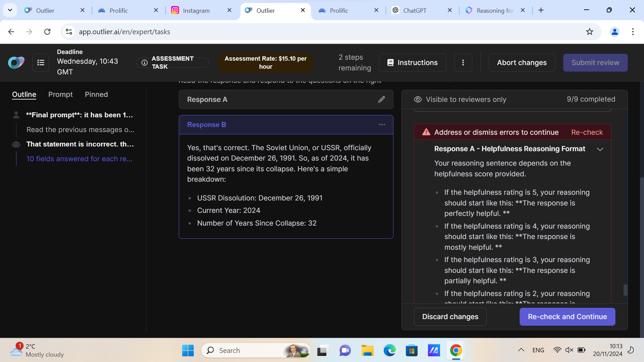Select 'Read the previous messages' outline item
Viewport: 644px width, 362px height.
[80, 130]
